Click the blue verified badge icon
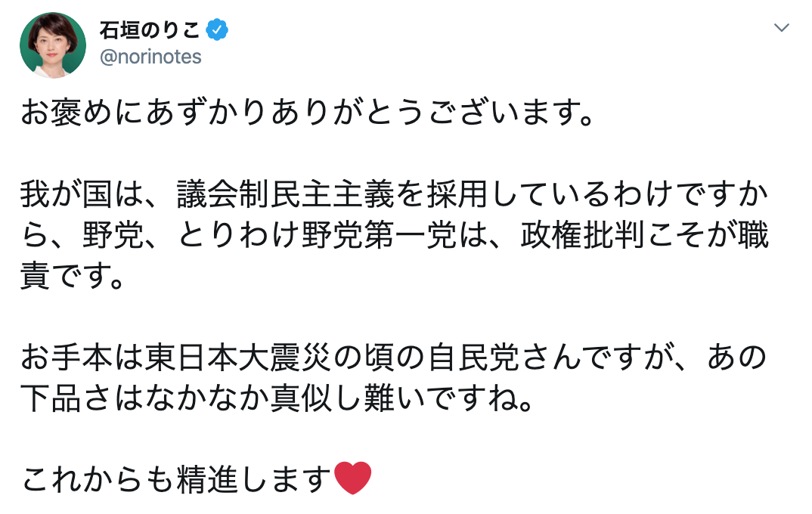This screenshot has height=514, width=812. [218, 30]
